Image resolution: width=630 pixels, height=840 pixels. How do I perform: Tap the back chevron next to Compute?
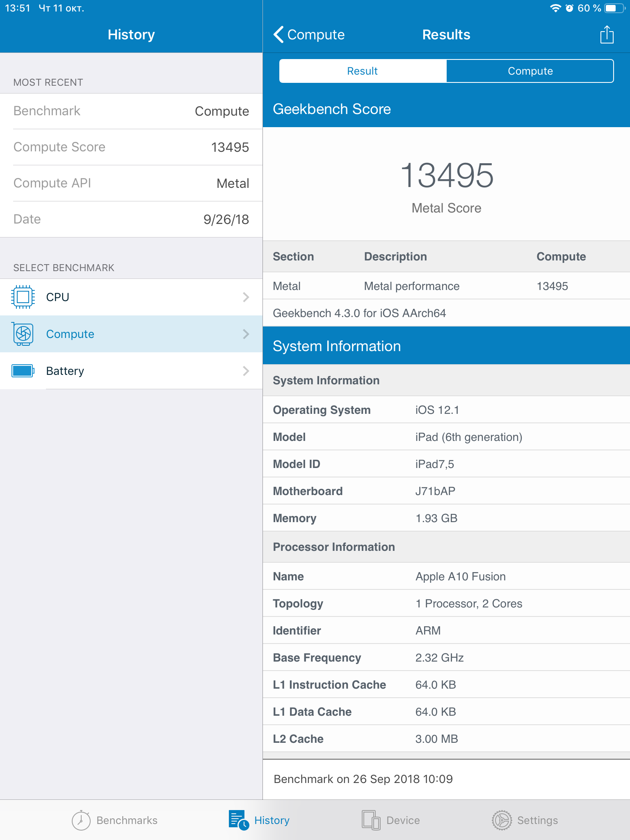pos(279,34)
